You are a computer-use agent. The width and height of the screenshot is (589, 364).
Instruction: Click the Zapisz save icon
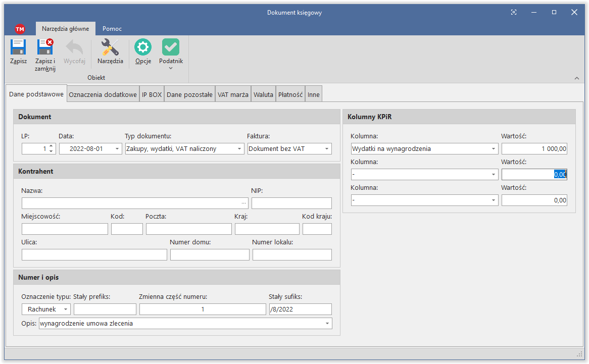(x=18, y=48)
